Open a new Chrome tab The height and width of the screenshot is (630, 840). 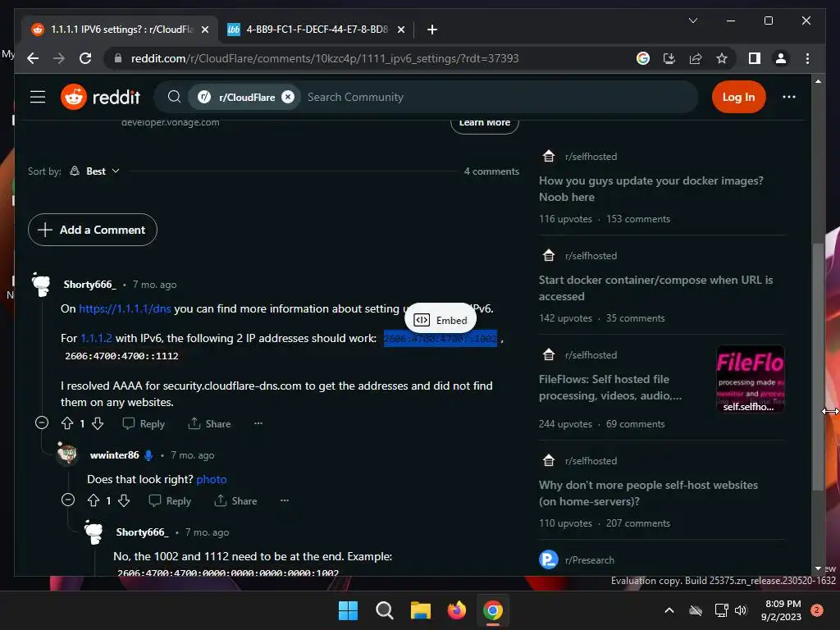click(432, 30)
